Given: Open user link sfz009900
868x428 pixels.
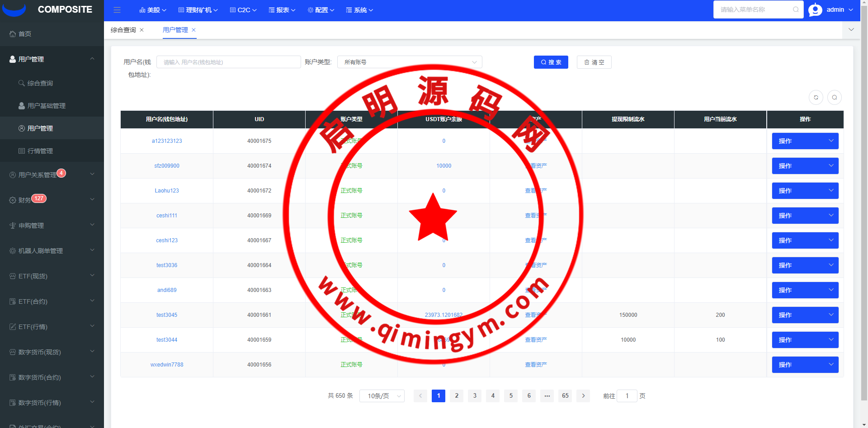Looking at the screenshot, I should [167, 166].
